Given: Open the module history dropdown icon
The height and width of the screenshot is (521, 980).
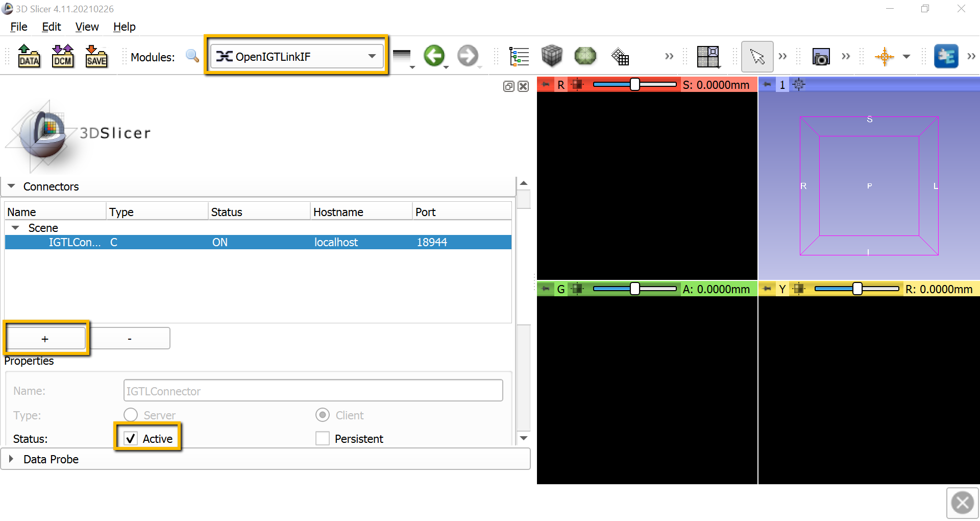Looking at the screenshot, I should point(403,57).
